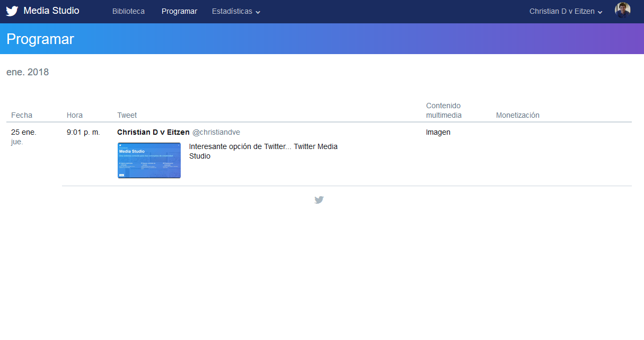
Task: Click the gray Twitter bird footer icon
Action: pyautogui.click(x=319, y=200)
